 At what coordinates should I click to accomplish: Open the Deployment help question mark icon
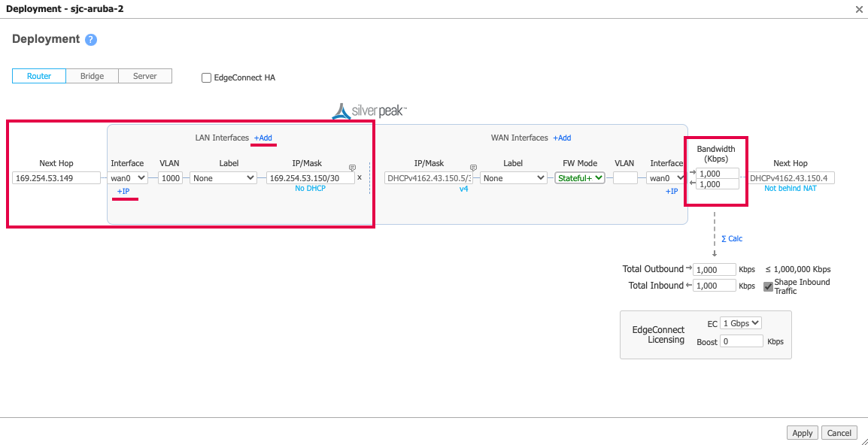click(90, 39)
